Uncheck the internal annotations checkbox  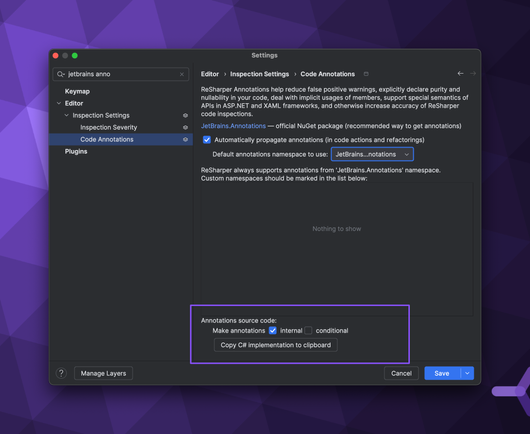click(273, 331)
